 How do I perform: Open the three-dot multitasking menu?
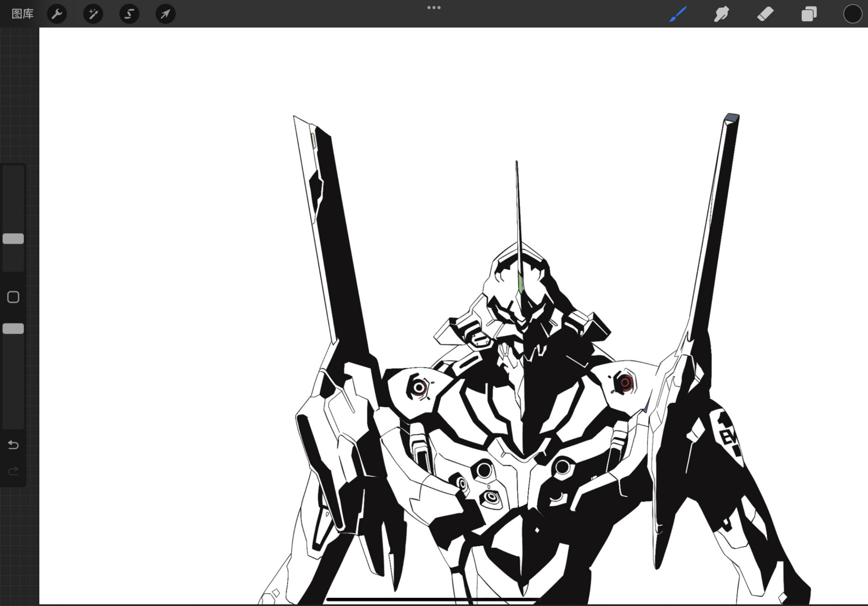434,8
